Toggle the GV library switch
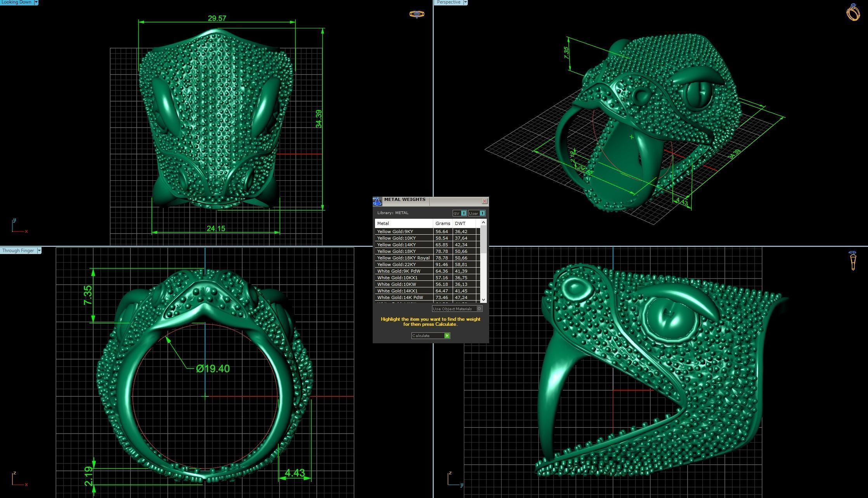The height and width of the screenshot is (498, 868). point(460,213)
